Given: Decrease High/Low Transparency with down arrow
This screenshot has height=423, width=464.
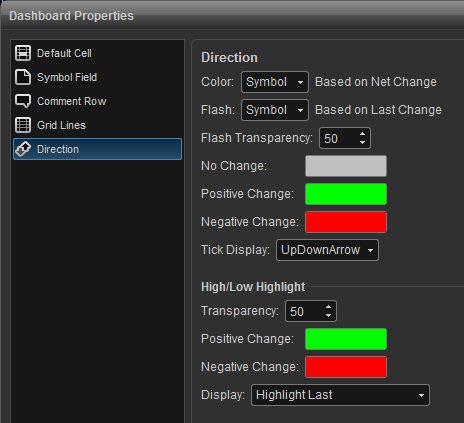Looking at the screenshot, I should (x=329, y=316).
